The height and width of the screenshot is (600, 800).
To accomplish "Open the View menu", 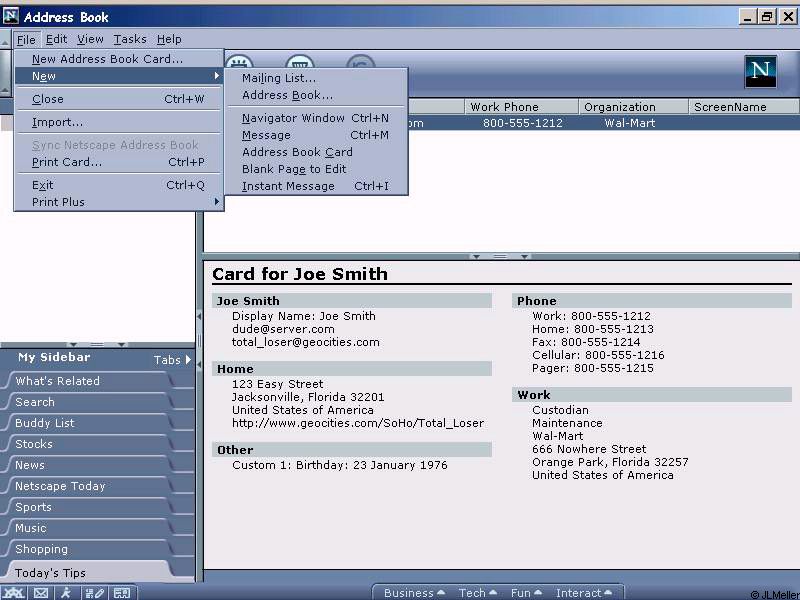I will tap(90, 39).
